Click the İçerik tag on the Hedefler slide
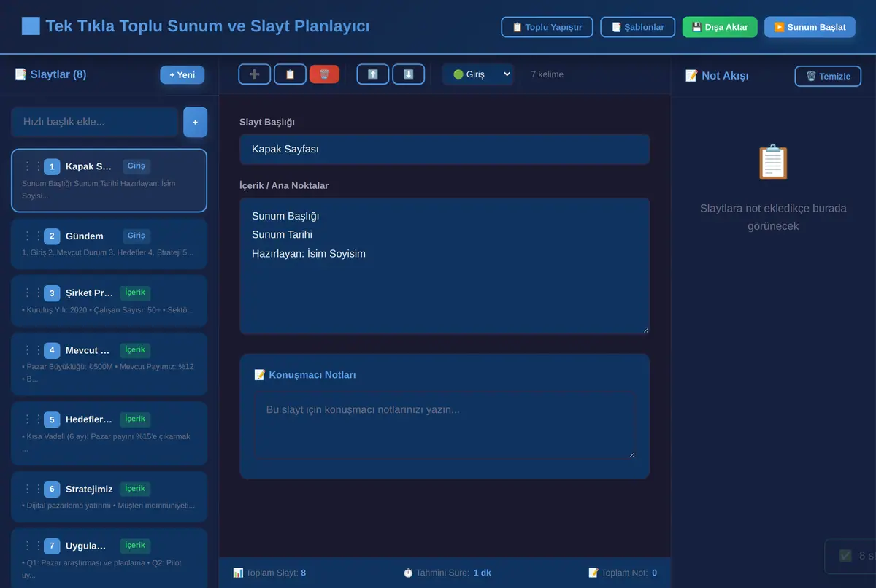This screenshot has height=588, width=876. [135, 419]
